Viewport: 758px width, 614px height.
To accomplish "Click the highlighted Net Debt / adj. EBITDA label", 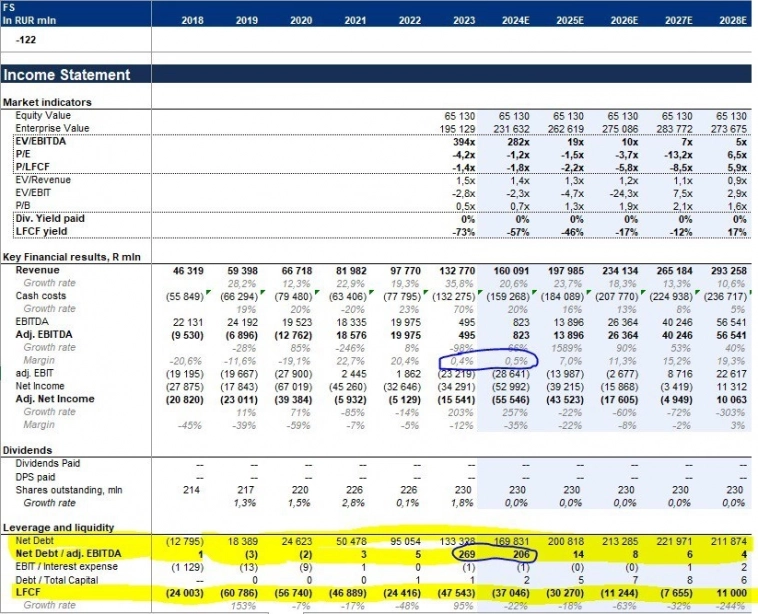I will click(65, 553).
